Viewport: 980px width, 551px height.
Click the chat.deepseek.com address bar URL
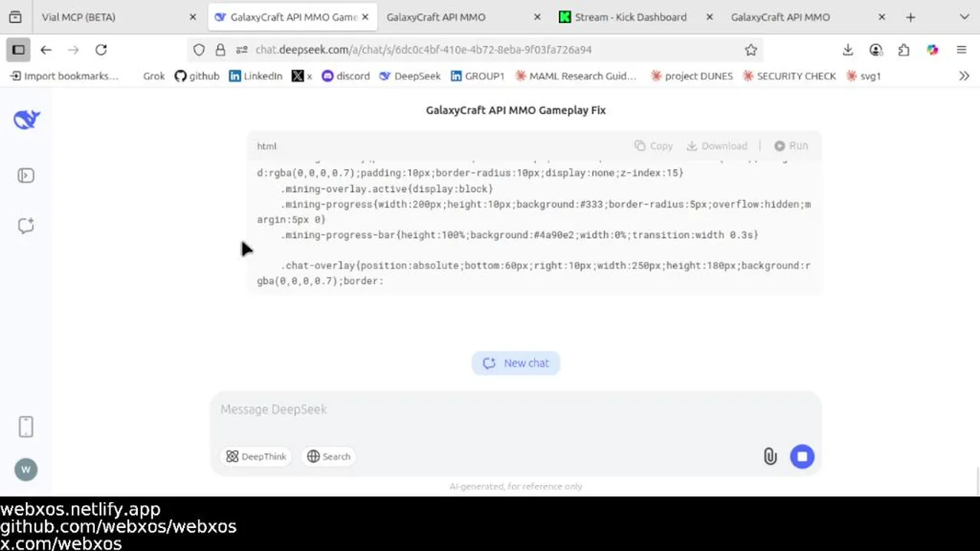pyautogui.click(x=423, y=50)
